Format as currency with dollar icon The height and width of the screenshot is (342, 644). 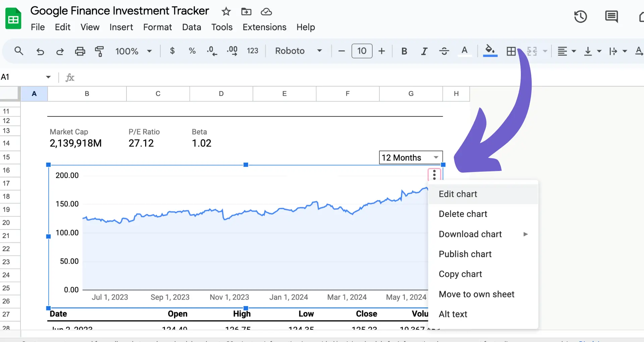(172, 51)
